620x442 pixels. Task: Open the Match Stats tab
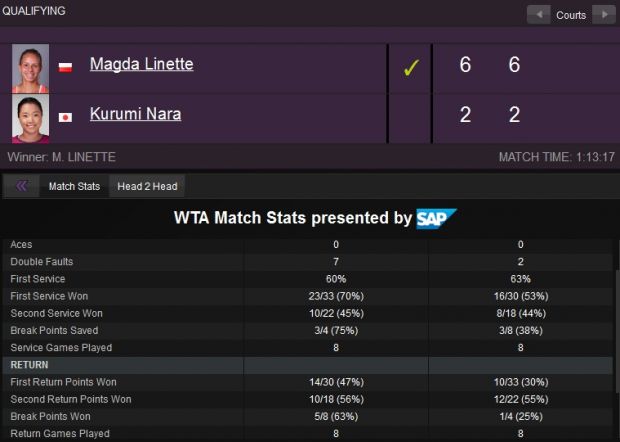click(x=74, y=186)
